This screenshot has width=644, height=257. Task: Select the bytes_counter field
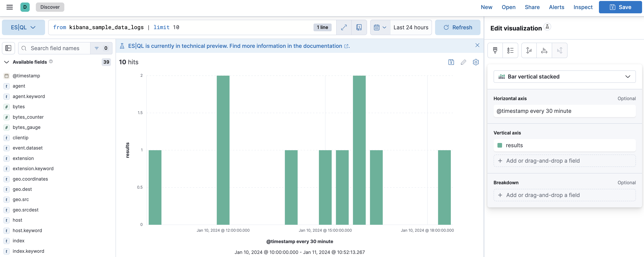(x=28, y=117)
